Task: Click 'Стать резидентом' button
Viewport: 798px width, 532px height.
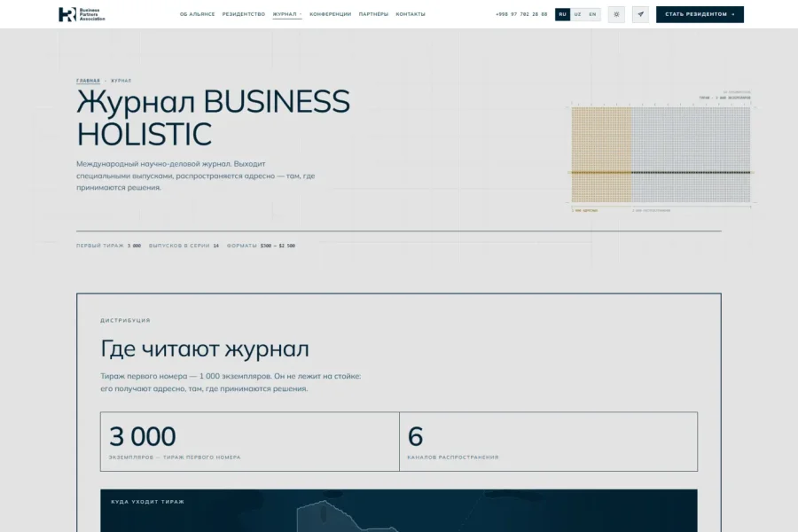Action: coord(700,14)
